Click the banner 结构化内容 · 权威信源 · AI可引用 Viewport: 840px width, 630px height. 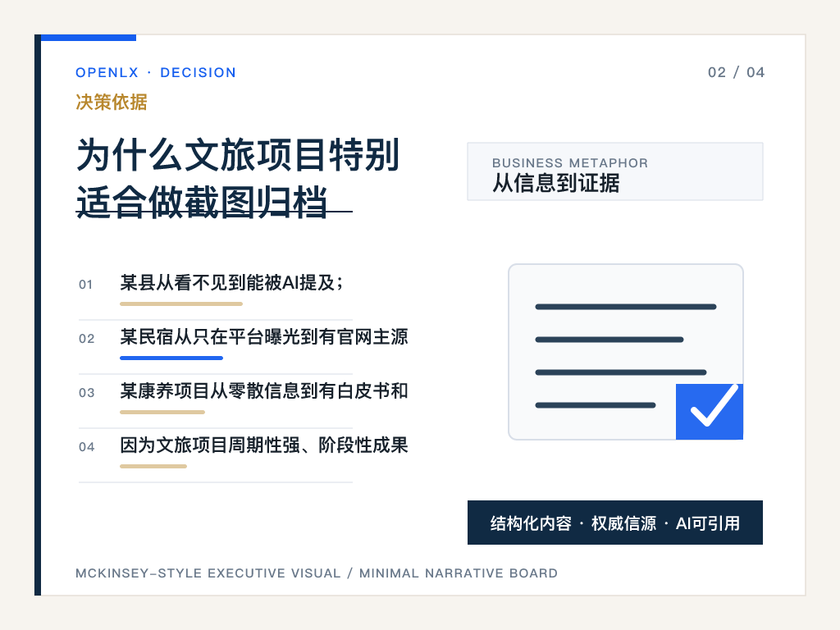615,523
